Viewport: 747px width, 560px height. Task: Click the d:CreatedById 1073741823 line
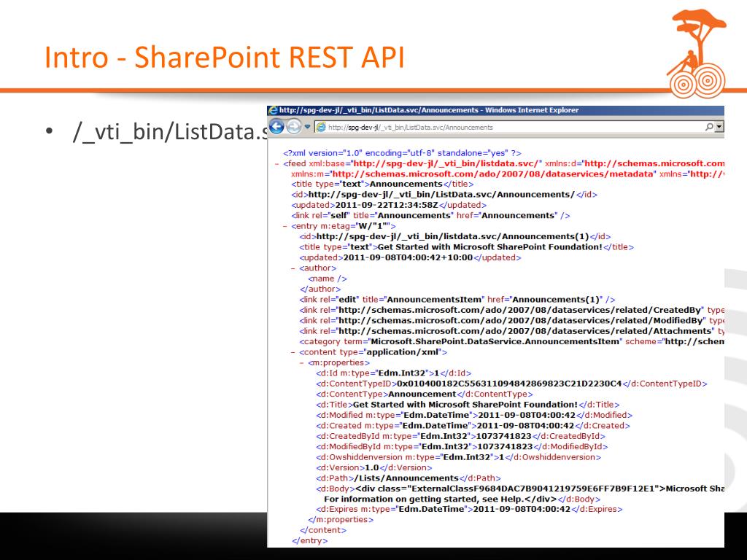point(460,436)
